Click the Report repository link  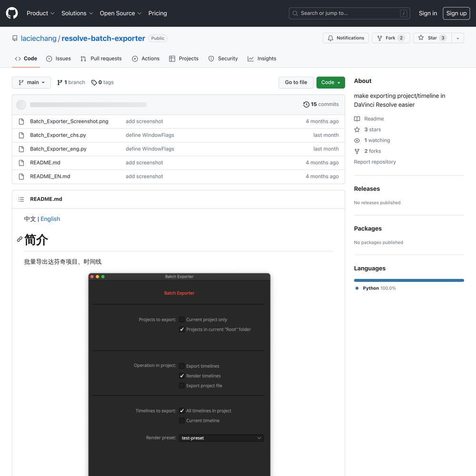375,162
